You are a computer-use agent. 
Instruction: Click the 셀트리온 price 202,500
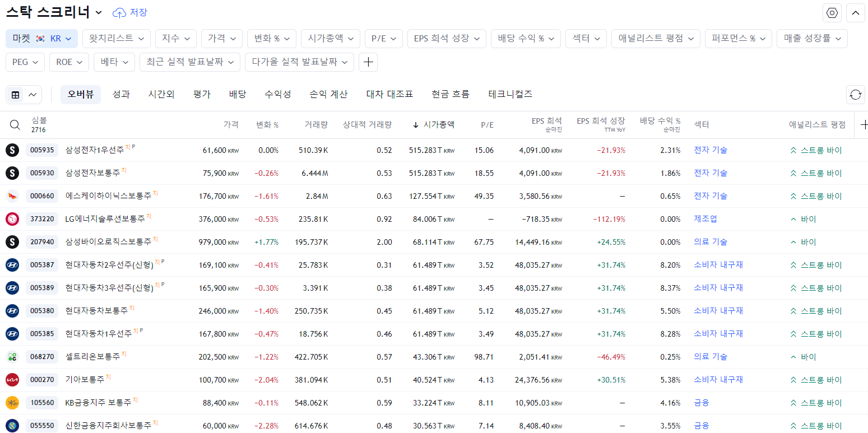tap(219, 357)
